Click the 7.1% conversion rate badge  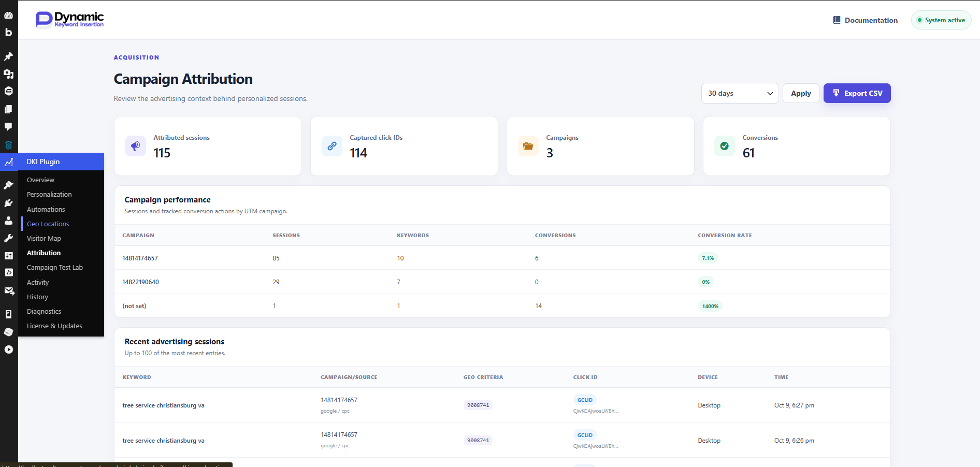coord(708,258)
